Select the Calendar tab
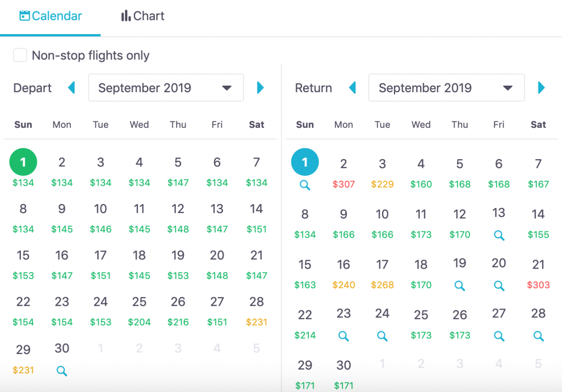The width and height of the screenshot is (562, 392). tap(50, 16)
